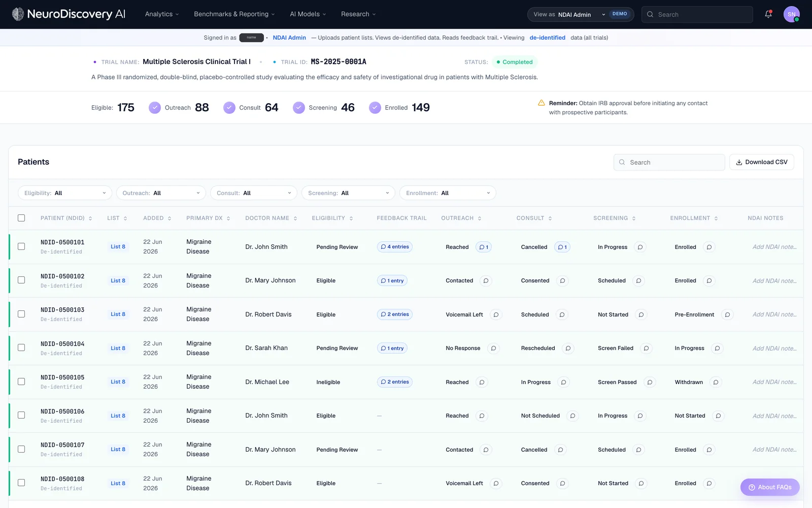Open the About FAQs button
812x508 pixels.
[770, 487]
